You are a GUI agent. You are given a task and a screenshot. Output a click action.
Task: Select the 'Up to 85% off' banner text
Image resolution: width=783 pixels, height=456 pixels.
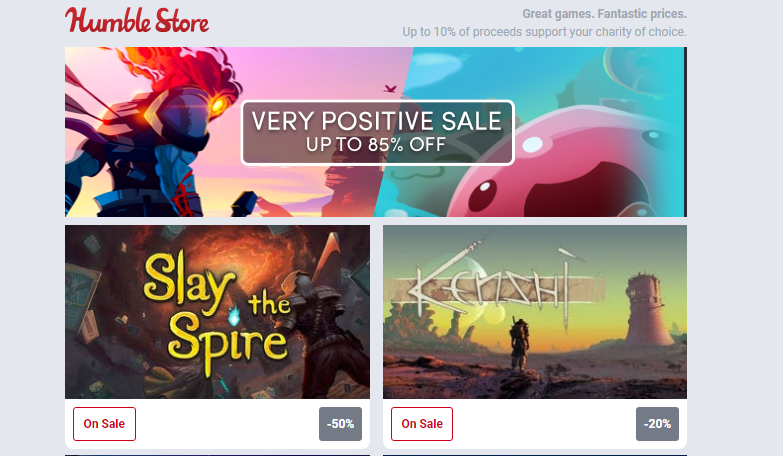pyautogui.click(x=376, y=145)
